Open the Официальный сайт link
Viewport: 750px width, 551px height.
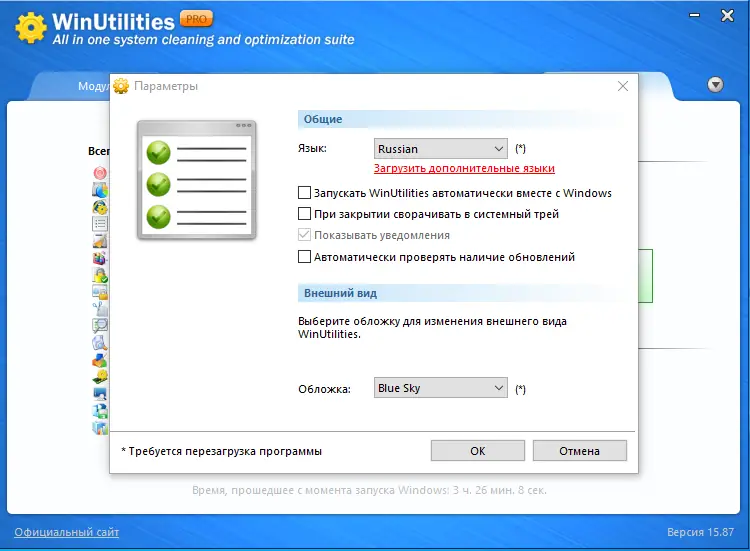(x=66, y=532)
